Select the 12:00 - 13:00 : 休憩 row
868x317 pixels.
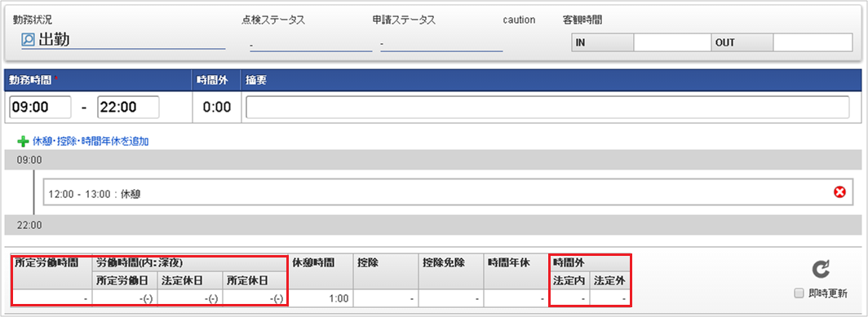pyautogui.click(x=448, y=192)
